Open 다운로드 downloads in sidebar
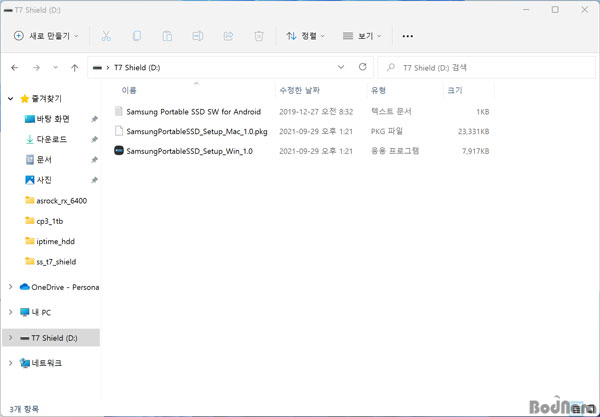The image size is (600, 417). click(52, 139)
